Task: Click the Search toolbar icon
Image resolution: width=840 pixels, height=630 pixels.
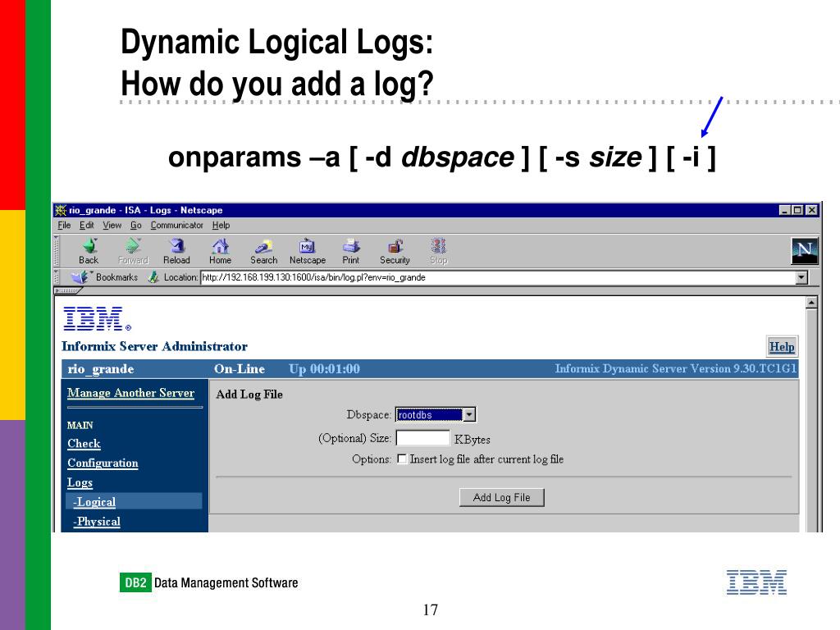Action: point(263,251)
